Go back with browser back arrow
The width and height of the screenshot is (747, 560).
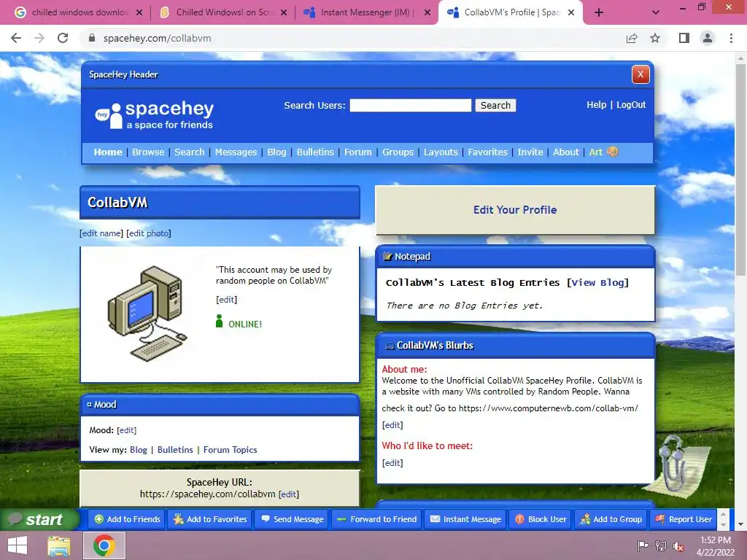tap(16, 38)
